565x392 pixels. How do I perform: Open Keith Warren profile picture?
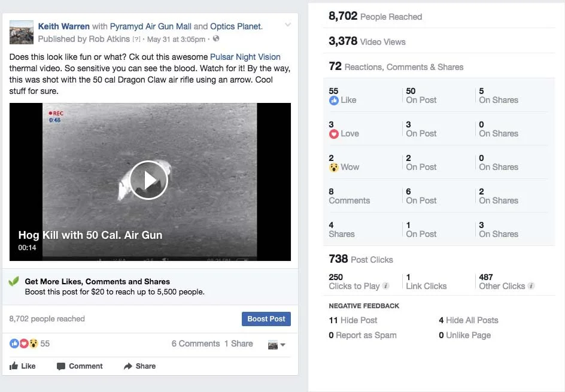coord(22,32)
